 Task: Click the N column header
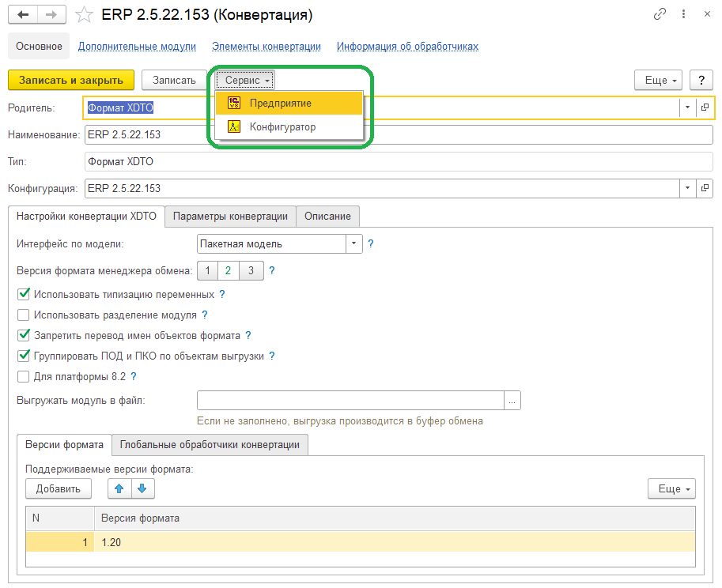pyautogui.click(x=60, y=518)
